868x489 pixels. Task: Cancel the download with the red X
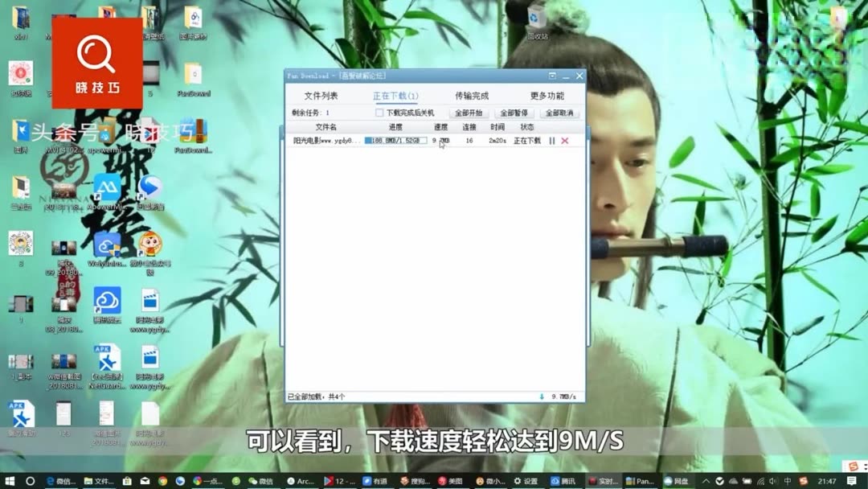564,140
